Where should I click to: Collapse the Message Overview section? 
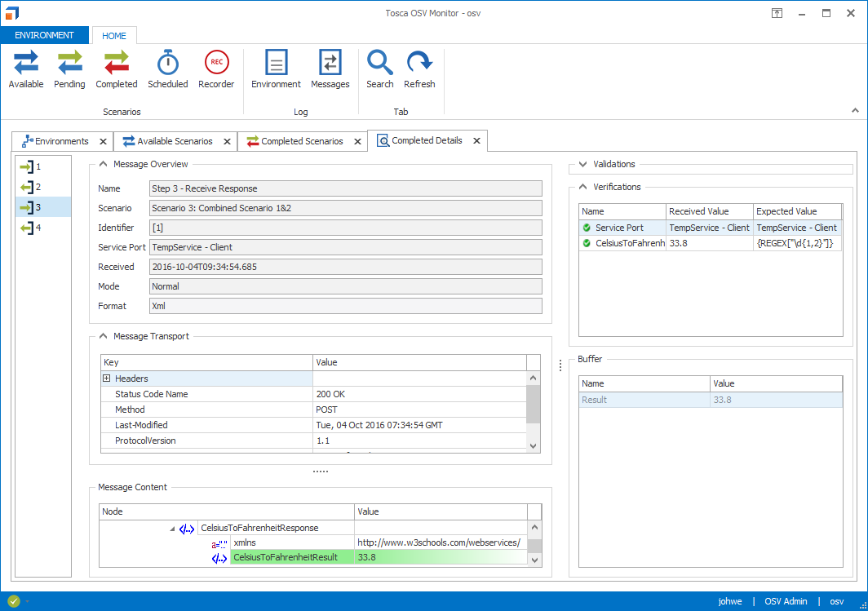click(104, 165)
